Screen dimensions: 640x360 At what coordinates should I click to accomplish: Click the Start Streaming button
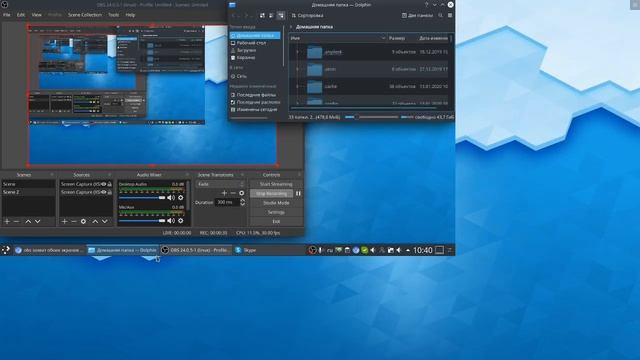[x=276, y=184]
